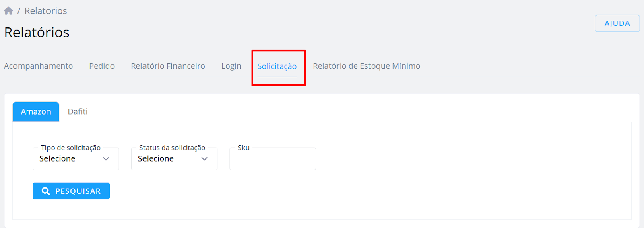Click the Relatorios breadcrumb link

tap(46, 11)
